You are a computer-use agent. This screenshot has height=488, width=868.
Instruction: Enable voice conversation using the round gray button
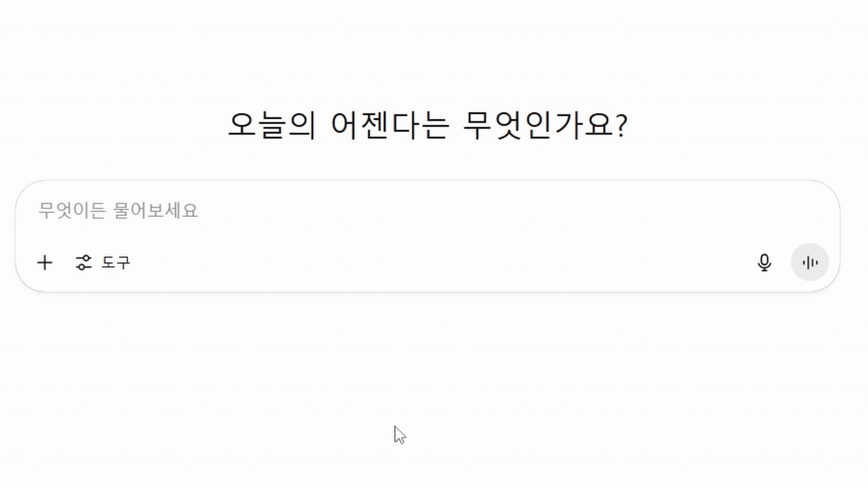pos(809,263)
